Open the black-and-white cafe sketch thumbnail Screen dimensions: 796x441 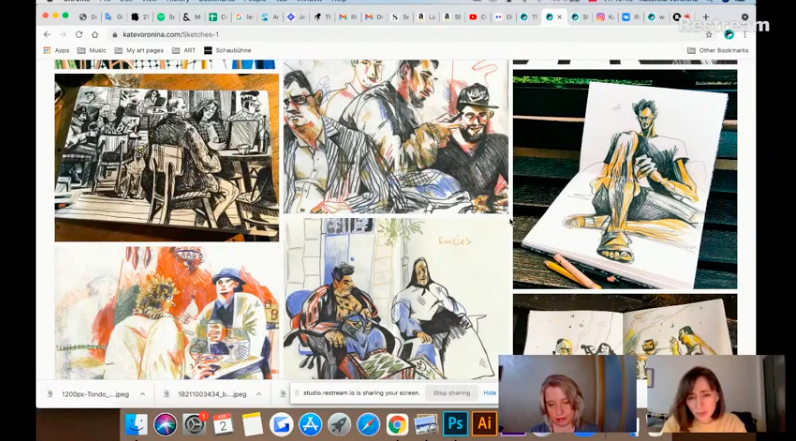click(167, 157)
